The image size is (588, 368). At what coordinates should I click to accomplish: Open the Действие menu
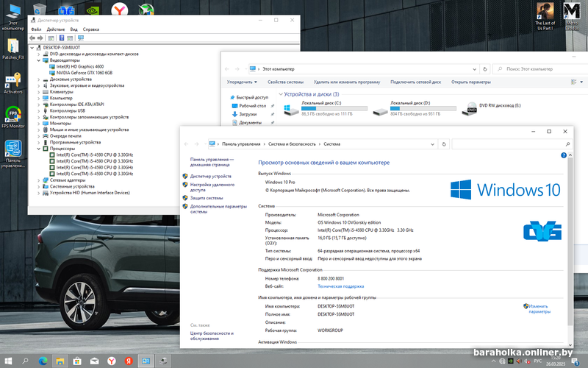[56, 29]
